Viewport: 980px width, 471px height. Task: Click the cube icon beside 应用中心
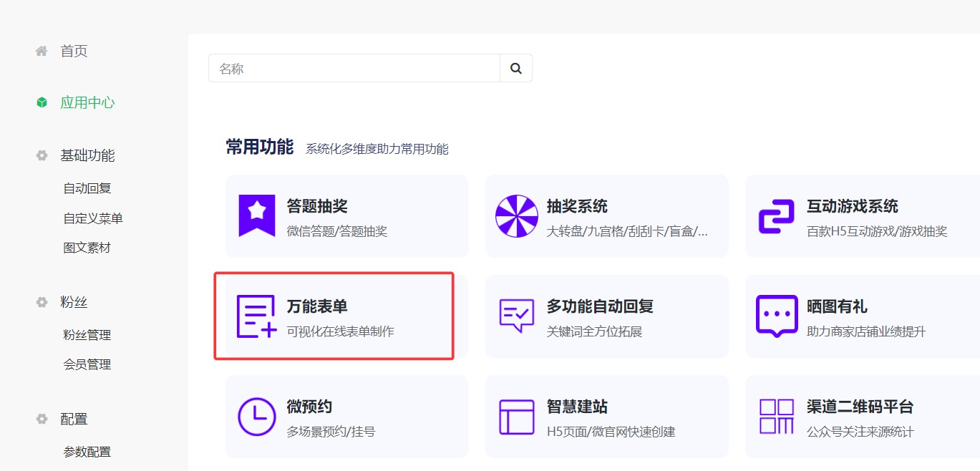[x=41, y=102]
